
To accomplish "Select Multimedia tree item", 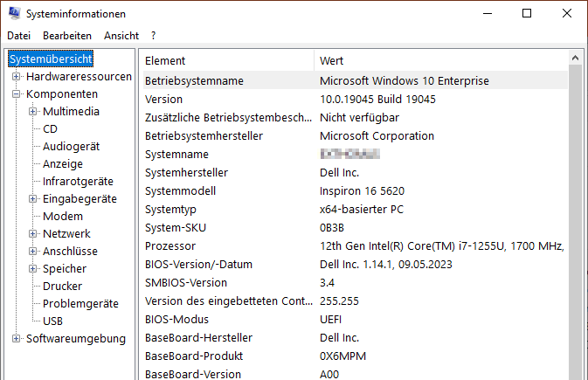I will click(x=71, y=112).
